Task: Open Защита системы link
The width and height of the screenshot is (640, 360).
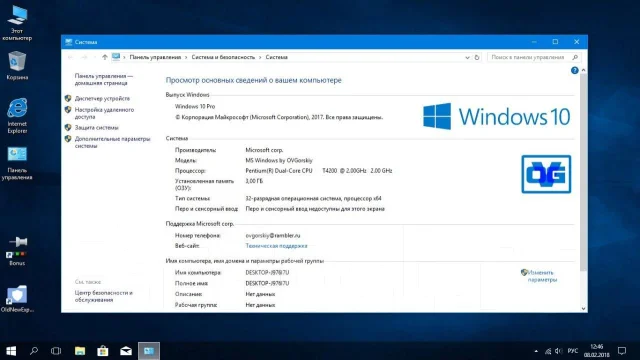Action: click(x=96, y=127)
